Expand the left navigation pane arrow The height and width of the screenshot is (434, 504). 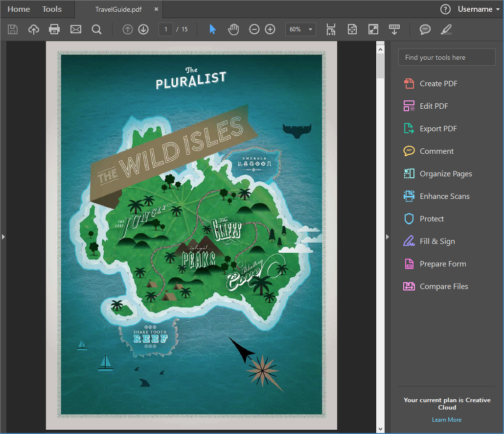[x=3, y=237]
